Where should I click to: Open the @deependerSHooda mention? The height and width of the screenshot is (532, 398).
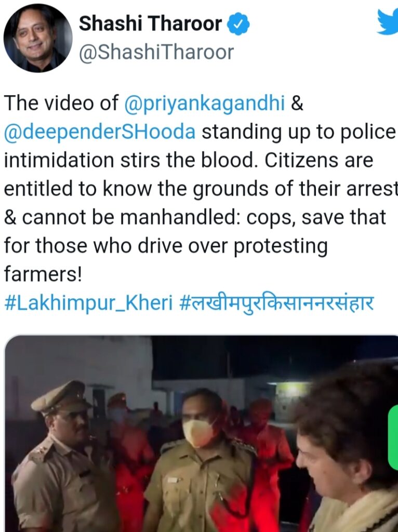pyautogui.click(x=100, y=132)
